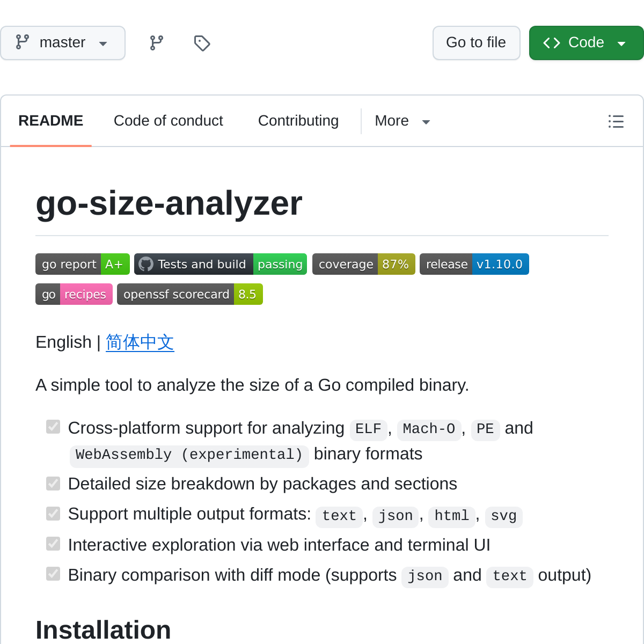Open the Tests and build passing badge
Viewport: 644px width, 644px height.
(221, 264)
